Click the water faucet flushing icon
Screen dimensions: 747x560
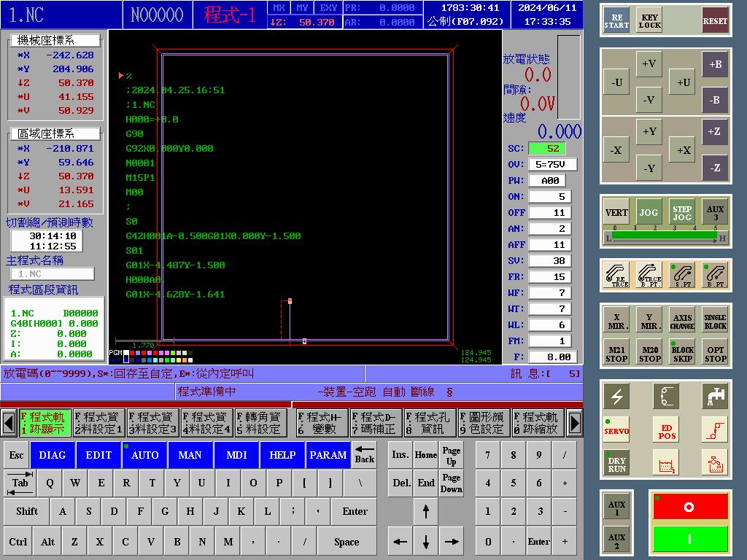[715, 396]
